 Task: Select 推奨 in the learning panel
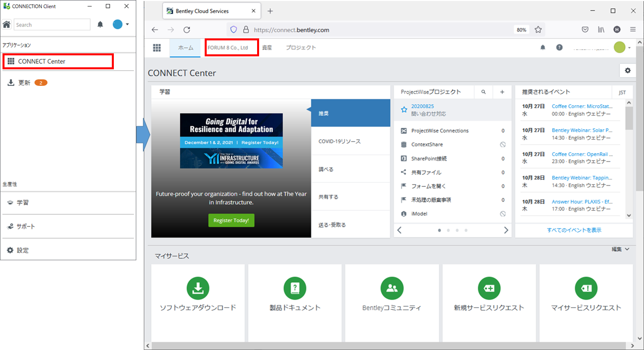point(350,113)
